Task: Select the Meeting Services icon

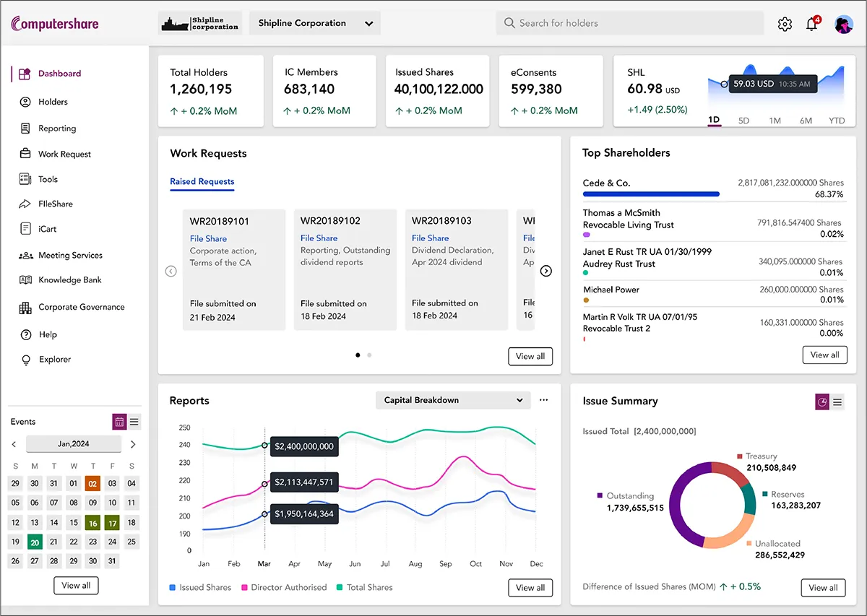Action: [25, 254]
